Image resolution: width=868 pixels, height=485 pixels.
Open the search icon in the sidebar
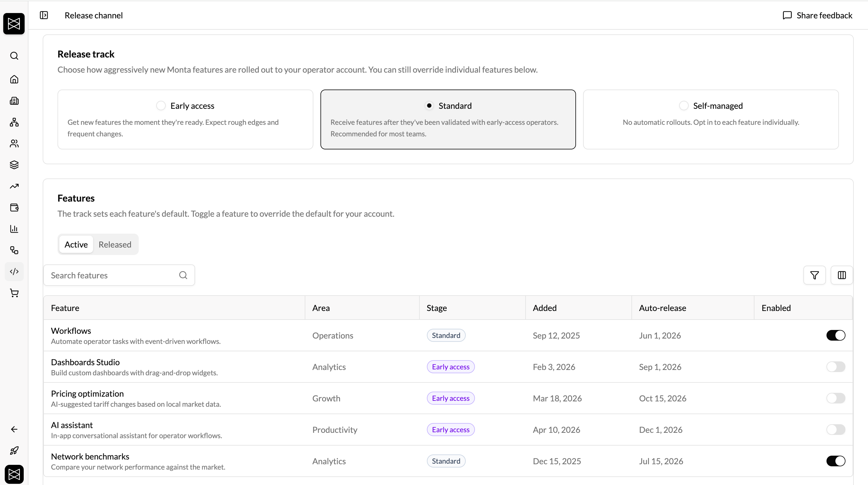click(14, 56)
